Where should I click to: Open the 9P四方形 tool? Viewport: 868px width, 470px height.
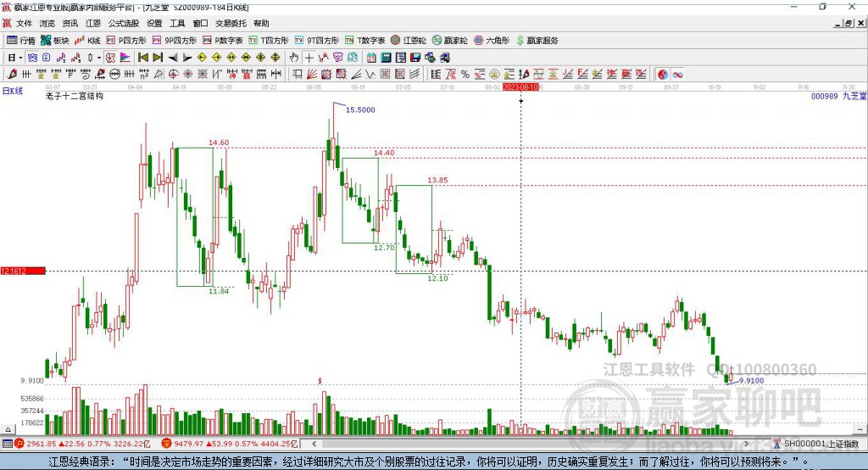[175, 41]
